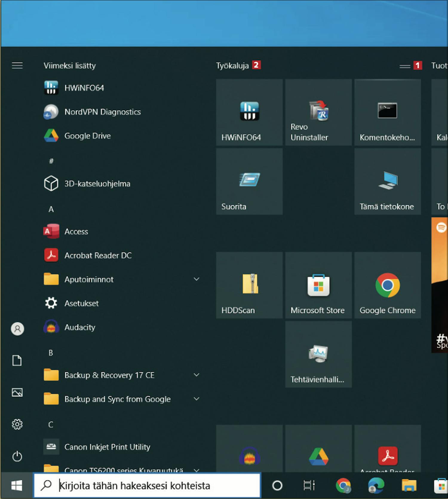The image size is (448, 499).
Task: Click the letter A section header
Action: coord(51,209)
